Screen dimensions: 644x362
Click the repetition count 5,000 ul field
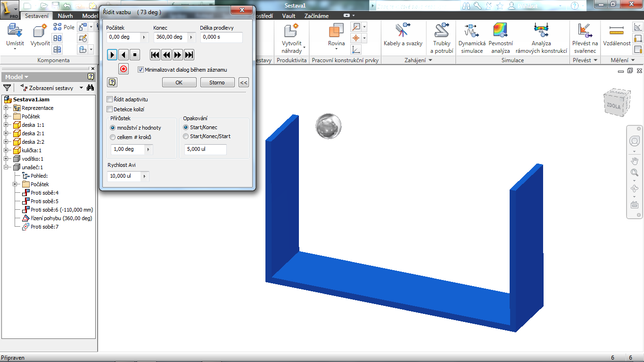(x=206, y=149)
